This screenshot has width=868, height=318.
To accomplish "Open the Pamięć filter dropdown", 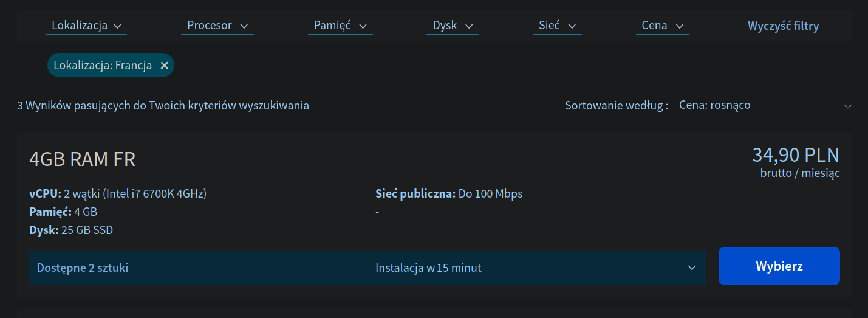I will (x=340, y=26).
